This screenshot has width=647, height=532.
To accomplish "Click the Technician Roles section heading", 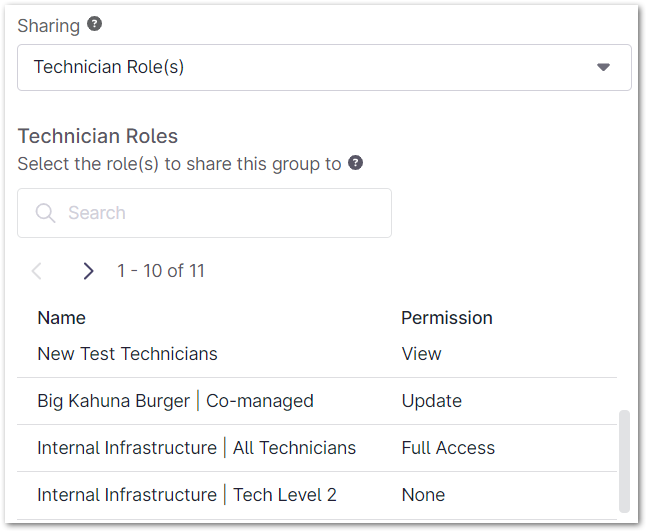I will point(98,137).
